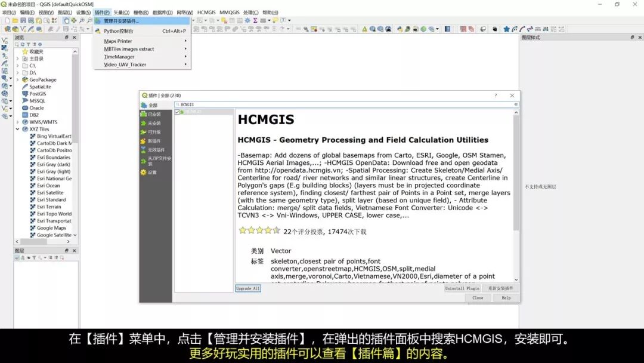Click Open Project folder icon

click(15, 20)
